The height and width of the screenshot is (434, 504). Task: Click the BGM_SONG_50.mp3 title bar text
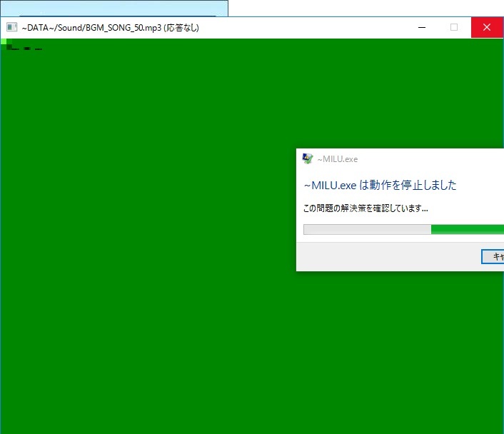(x=86, y=28)
